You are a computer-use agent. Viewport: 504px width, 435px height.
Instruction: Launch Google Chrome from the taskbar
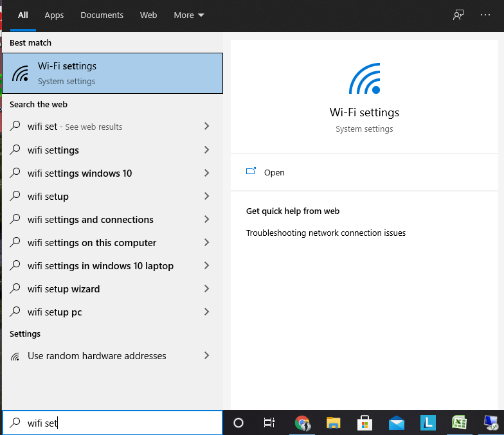point(302,423)
